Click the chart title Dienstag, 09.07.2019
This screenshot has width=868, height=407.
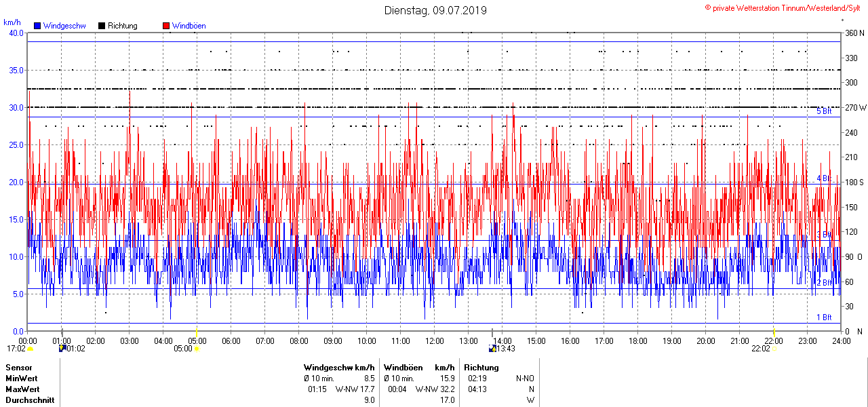click(x=435, y=10)
